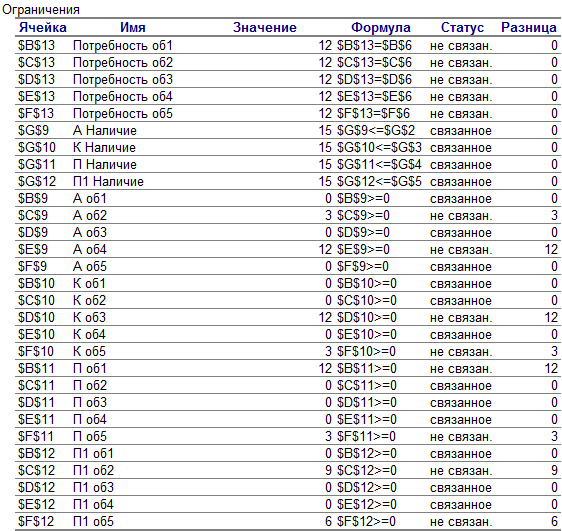Image resolution: width=562 pixels, height=531 pixels.
Task: Select the name П1 об1
Action: pyautogui.click(x=93, y=453)
